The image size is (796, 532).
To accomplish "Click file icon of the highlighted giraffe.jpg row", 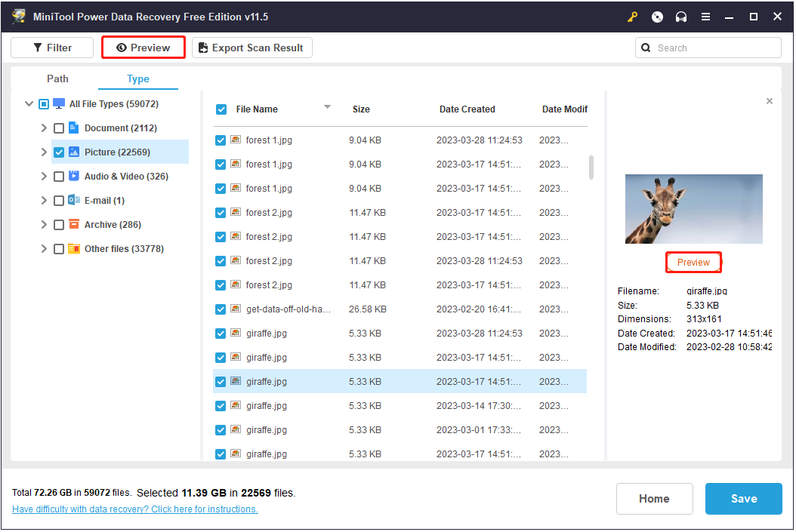I will (236, 381).
